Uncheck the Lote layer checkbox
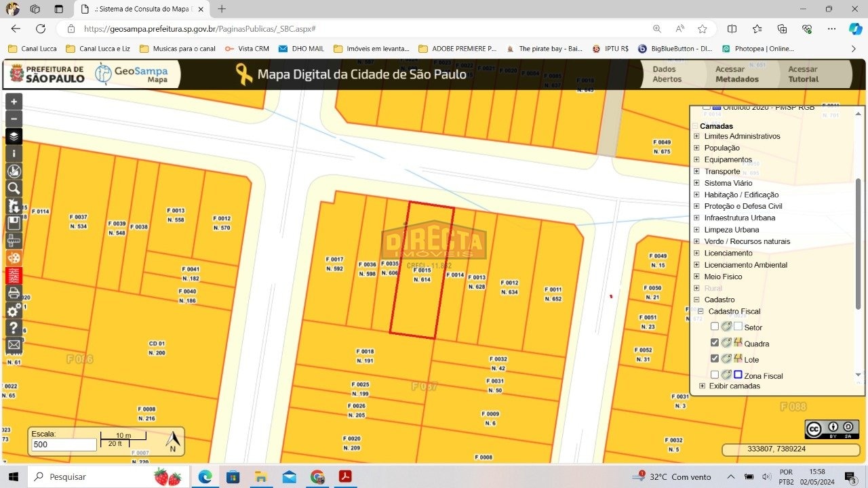Viewport: 868px width, 488px height. [715, 359]
